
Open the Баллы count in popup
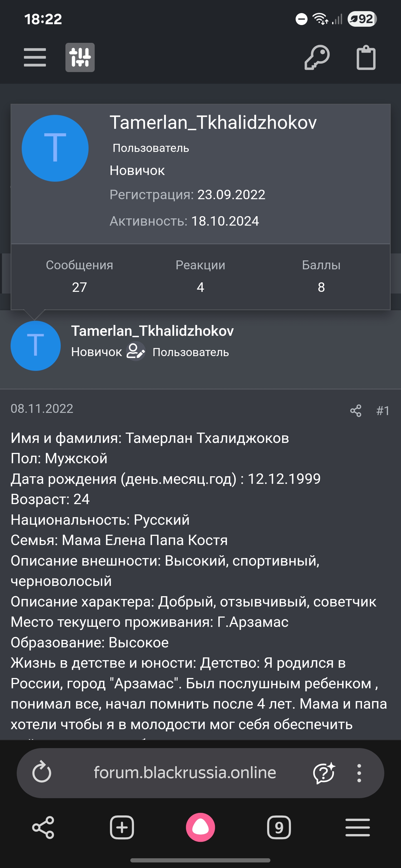click(x=321, y=287)
